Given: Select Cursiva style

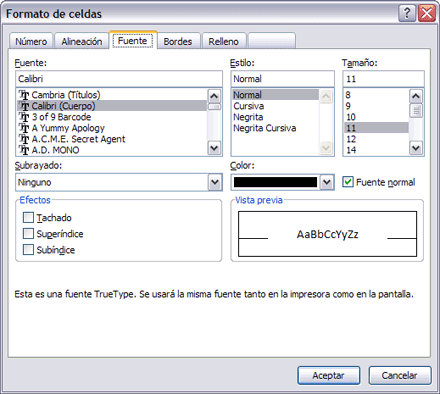Looking at the screenshot, I should pos(275,106).
